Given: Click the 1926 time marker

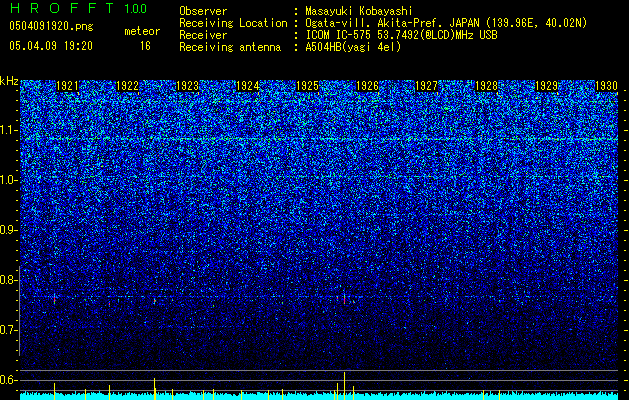Looking at the screenshot, I should (367, 86).
